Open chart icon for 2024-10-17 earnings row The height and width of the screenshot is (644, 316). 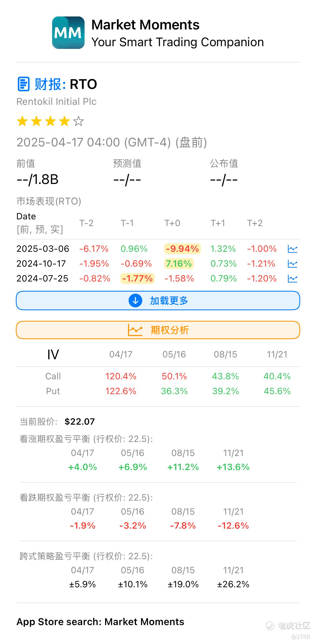click(292, 264)
